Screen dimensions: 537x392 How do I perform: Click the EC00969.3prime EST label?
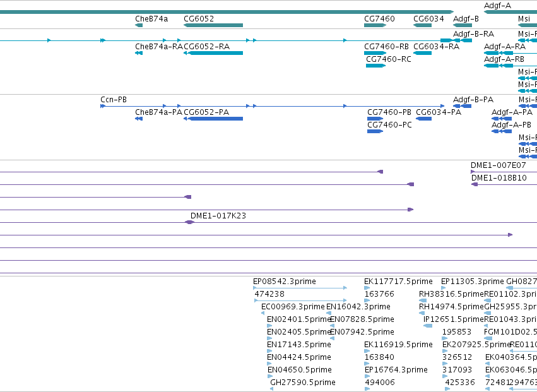click(293, 307)
